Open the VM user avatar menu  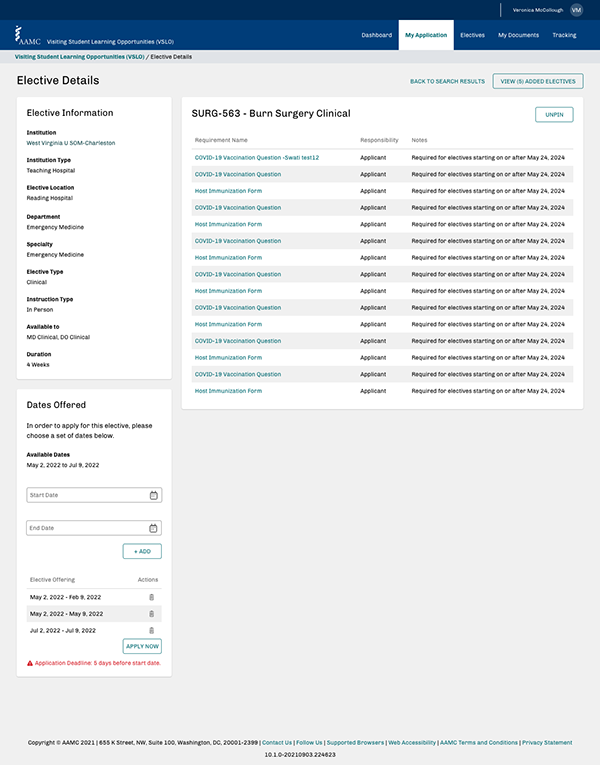tap(576, 10)
